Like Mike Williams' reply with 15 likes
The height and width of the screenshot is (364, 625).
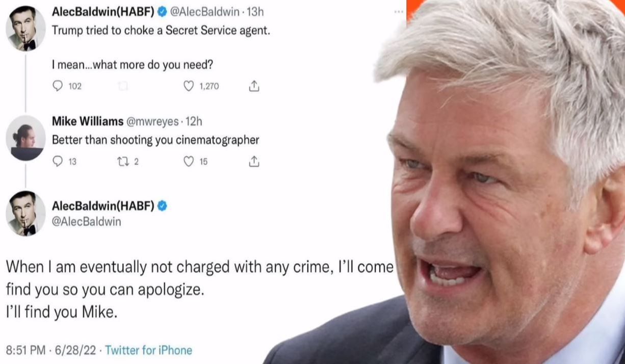(189, 162)
